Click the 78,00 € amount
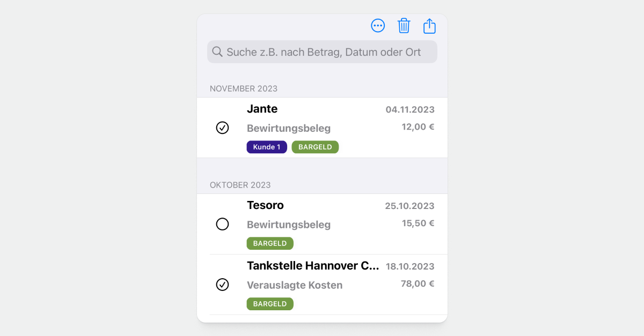The image size is (644, 336). pos(417,284)
